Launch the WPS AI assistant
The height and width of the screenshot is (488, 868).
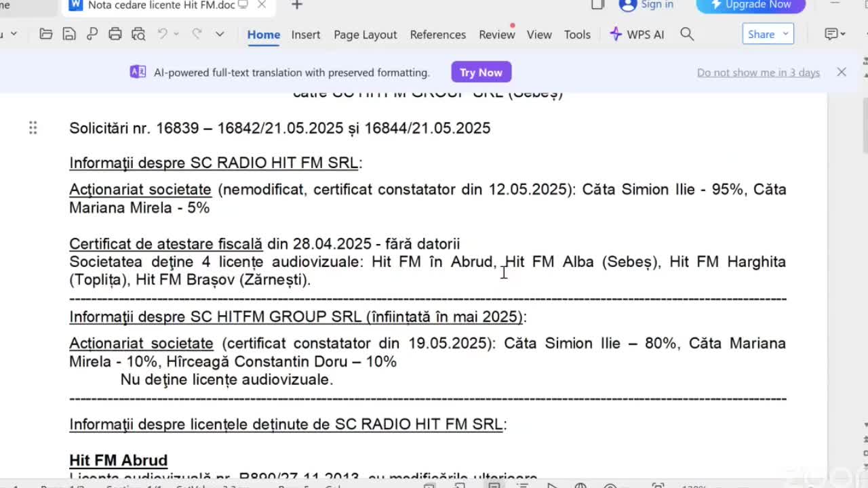click(637, 35)
